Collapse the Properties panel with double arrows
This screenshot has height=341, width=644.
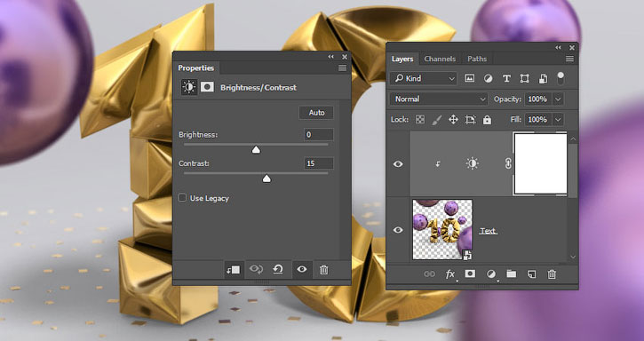(x=331, y=57)
